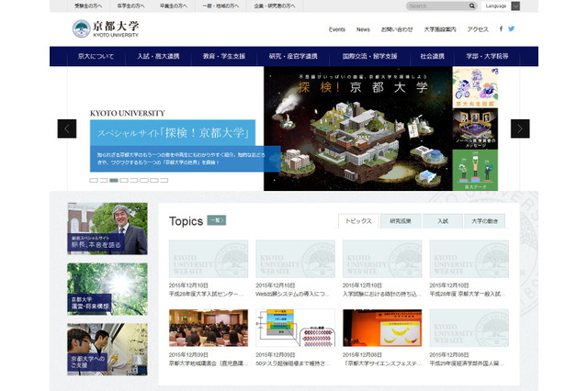Viewport: 588px width, 391px height.
Task: Open the 大学施設案内 link
Action: [440, 29]
